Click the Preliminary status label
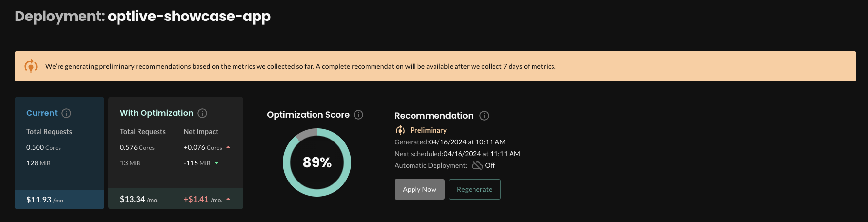 pos(428,130)
